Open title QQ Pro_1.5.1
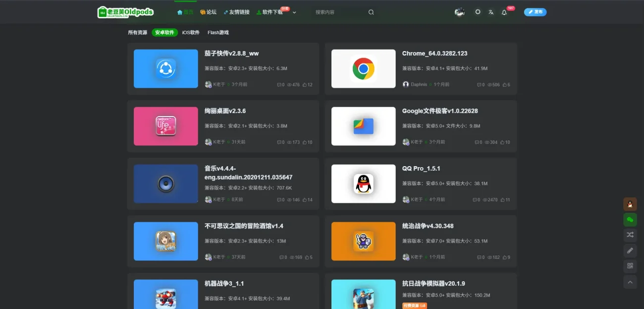The height and width of the screenshot is (309, 644). point(421,169)
